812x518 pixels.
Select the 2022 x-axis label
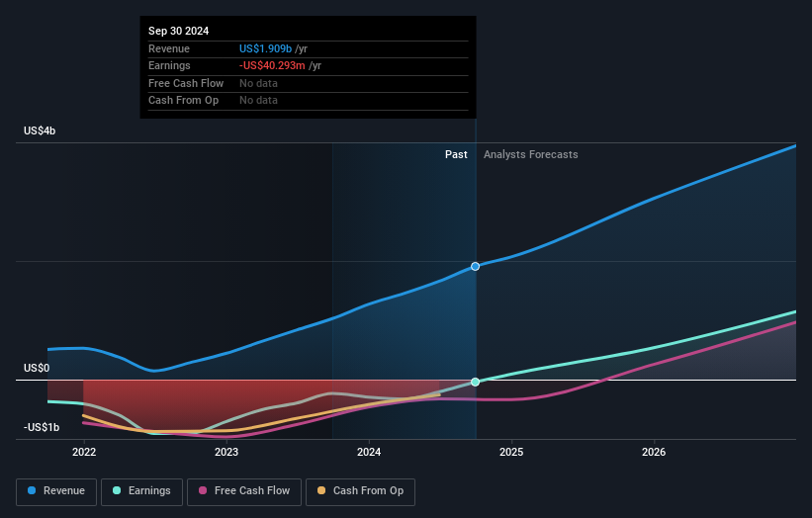point(84,452)
